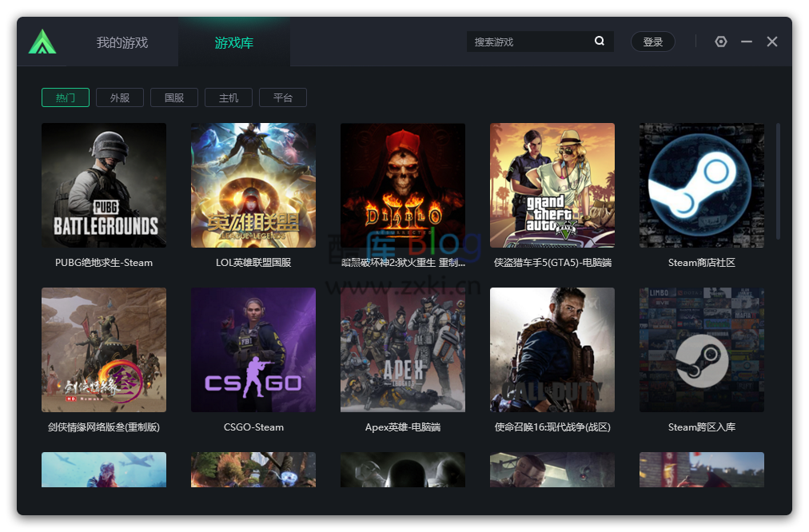This screenshot has width=809, height=532.
Task: Select the 外服 category filter
Action: point(120,97)
